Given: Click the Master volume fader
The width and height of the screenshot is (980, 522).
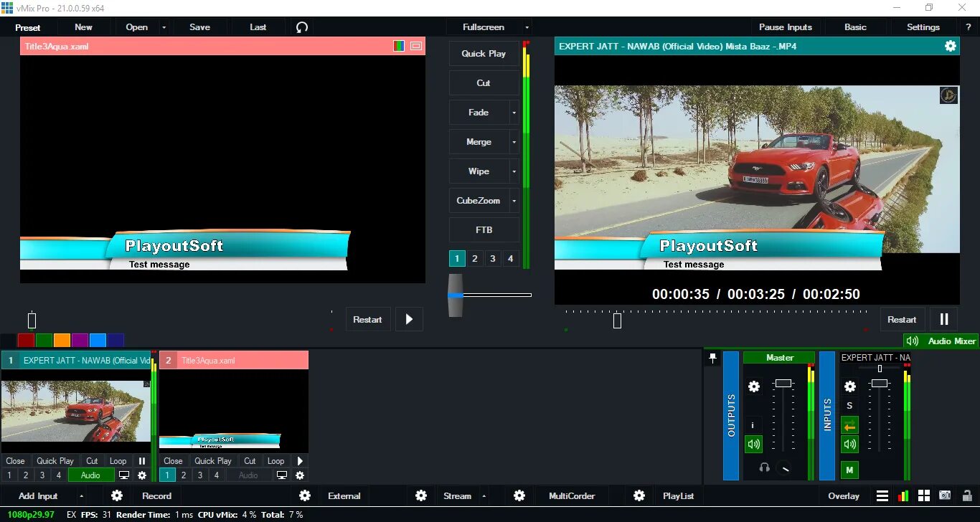Looking at the screenshot, I should 783,383.
